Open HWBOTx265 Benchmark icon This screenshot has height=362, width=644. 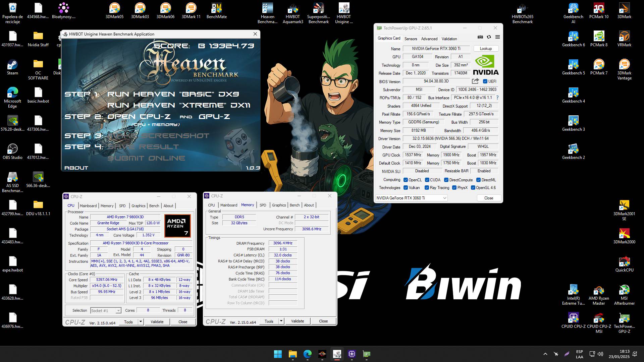coord(522,13)
